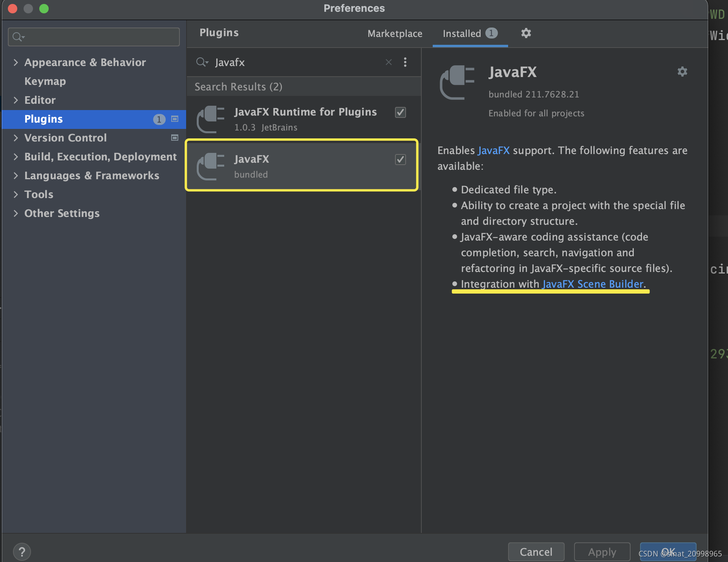The height and width of the screenshot is (562, 728).
Task: Expand the Version Control section
Action: (x=16, y=138)
